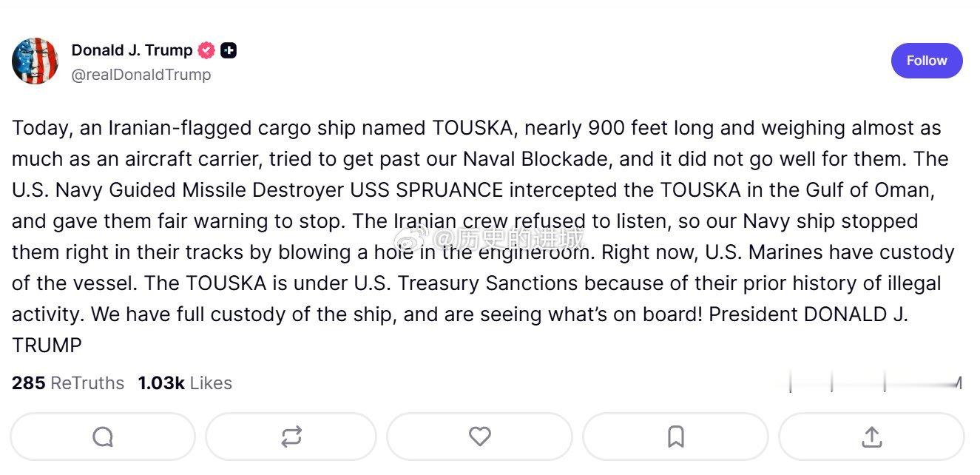This screenshot has height=475, width=980.
Task: Click the closing TRUMP signature word
Action: tap(47, 346)
